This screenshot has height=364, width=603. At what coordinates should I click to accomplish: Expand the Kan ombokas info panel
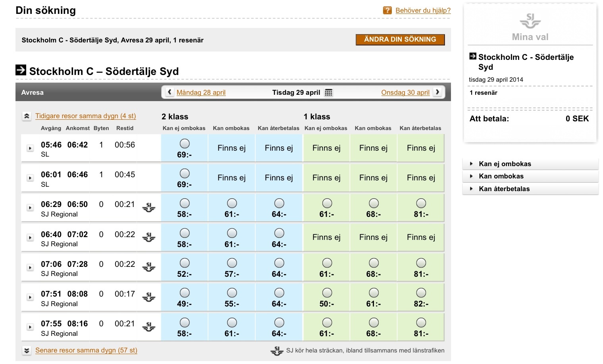pos(501,176)
